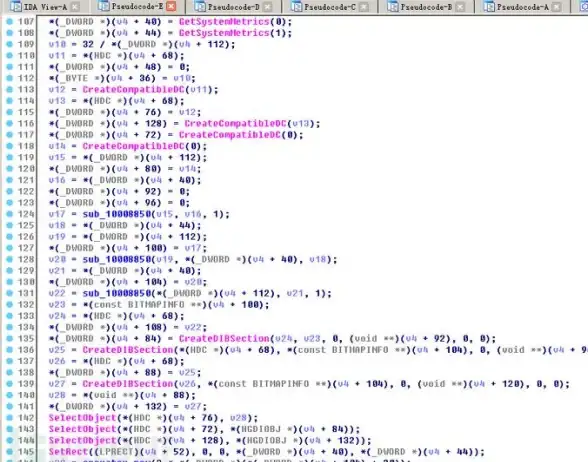Click the Pseudocode-E tab document icon
The image size is (588, 462).
[x=103, y=6]
